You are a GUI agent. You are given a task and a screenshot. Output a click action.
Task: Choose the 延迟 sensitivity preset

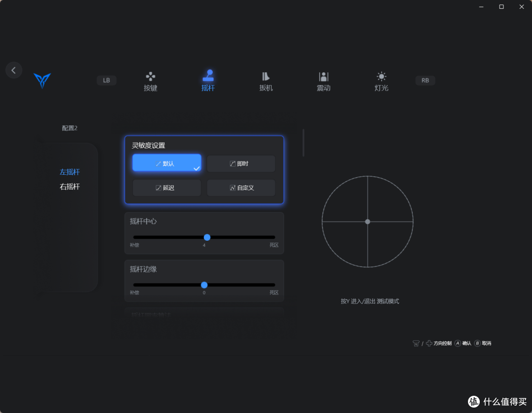(166, 188)
